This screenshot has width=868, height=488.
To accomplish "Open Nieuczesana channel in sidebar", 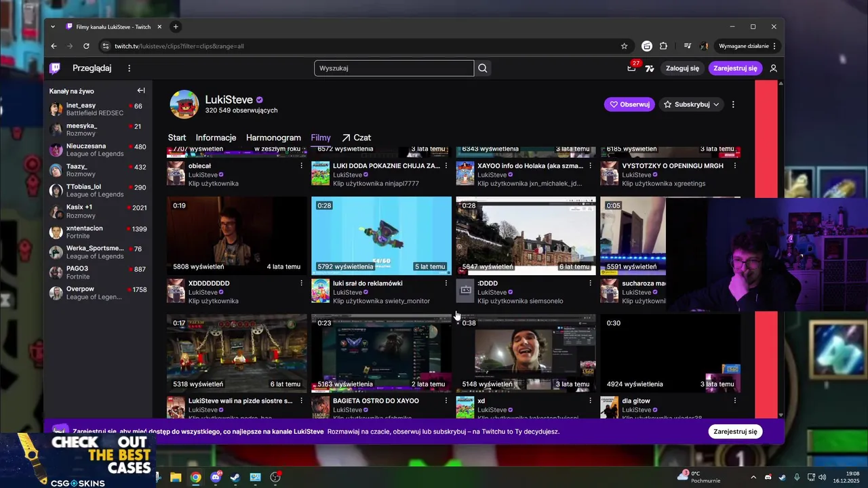I will (x=99, y=150).
